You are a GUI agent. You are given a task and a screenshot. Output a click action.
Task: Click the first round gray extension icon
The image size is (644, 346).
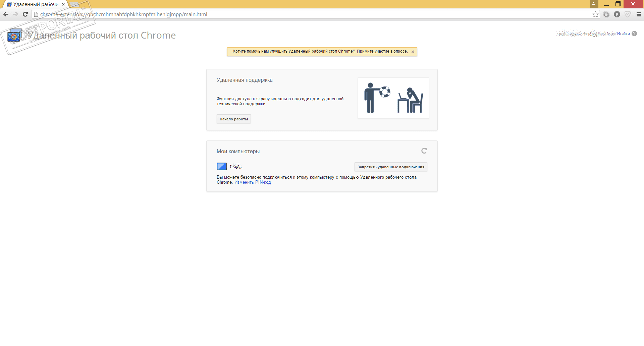[606, 14]
